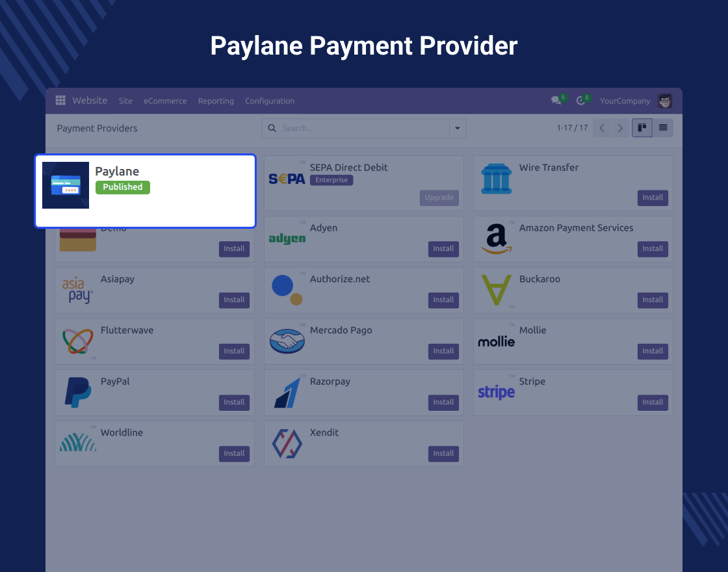Open the Reporting menu
Image resolution: width=728 pixels, height=572 pixels.
pos(216,101)
